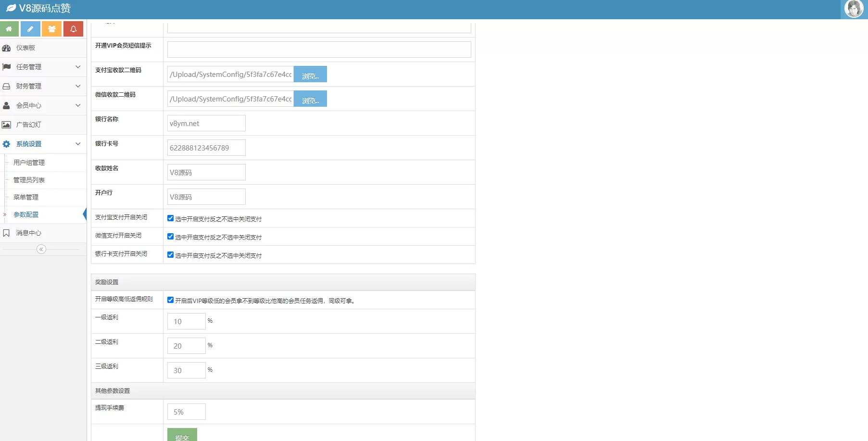Click the 一级返利 percentage field
868x441 pixels.
186,321
